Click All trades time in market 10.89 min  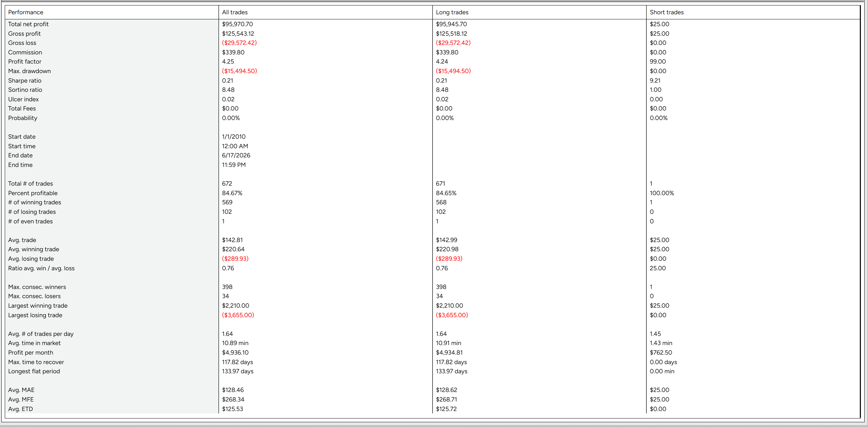[235, 343]
